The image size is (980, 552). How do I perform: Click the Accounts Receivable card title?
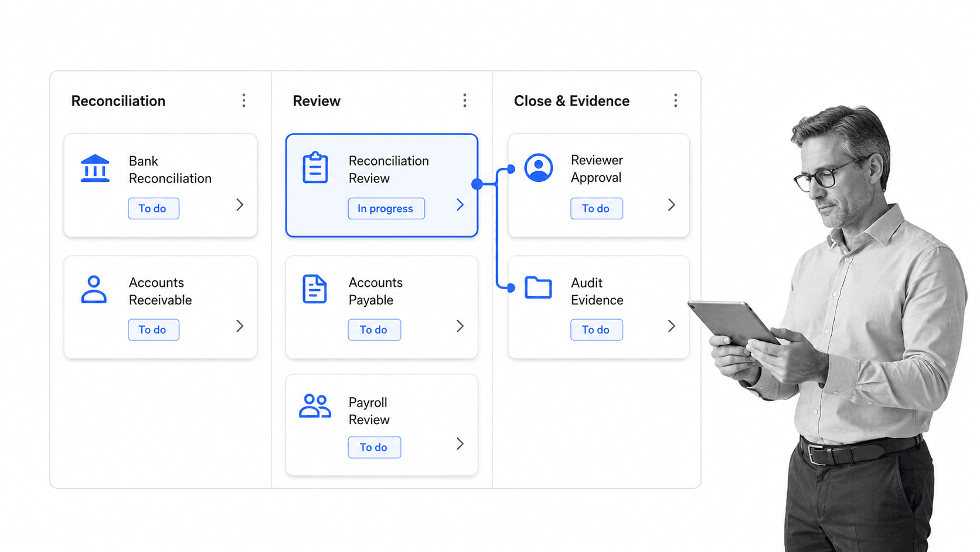coord(160,291)
